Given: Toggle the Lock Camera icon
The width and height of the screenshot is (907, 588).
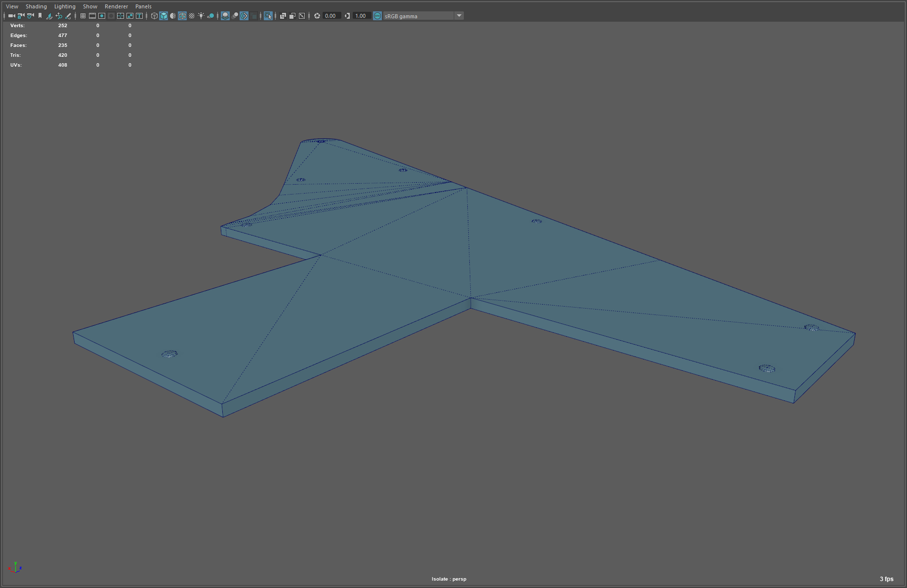Looking at the screenshot, I should [x=21, y=16].
